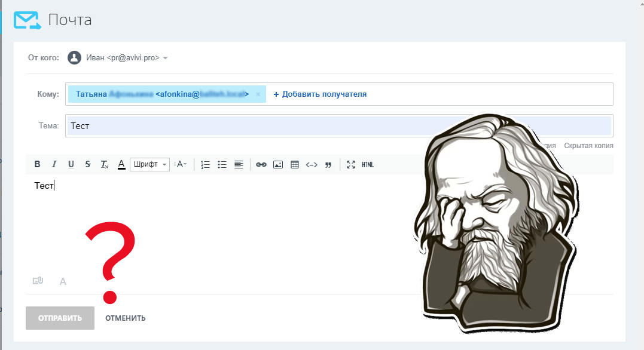Toggle bold formatting
This screenshot has width=644, height=350.
(x=38, y=164)
